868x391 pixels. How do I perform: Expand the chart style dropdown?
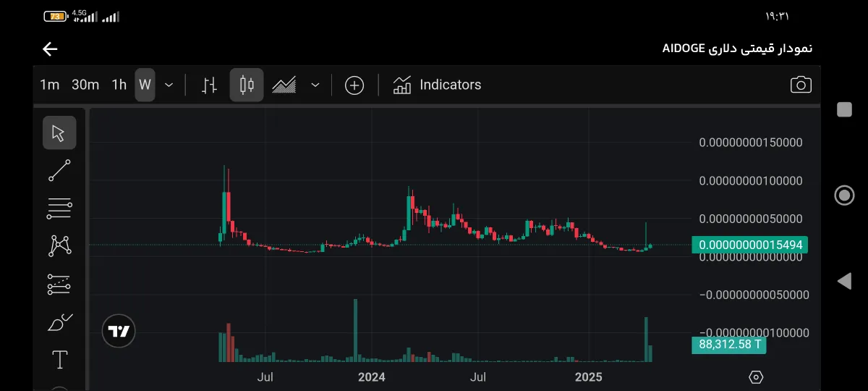coord(315,85)
